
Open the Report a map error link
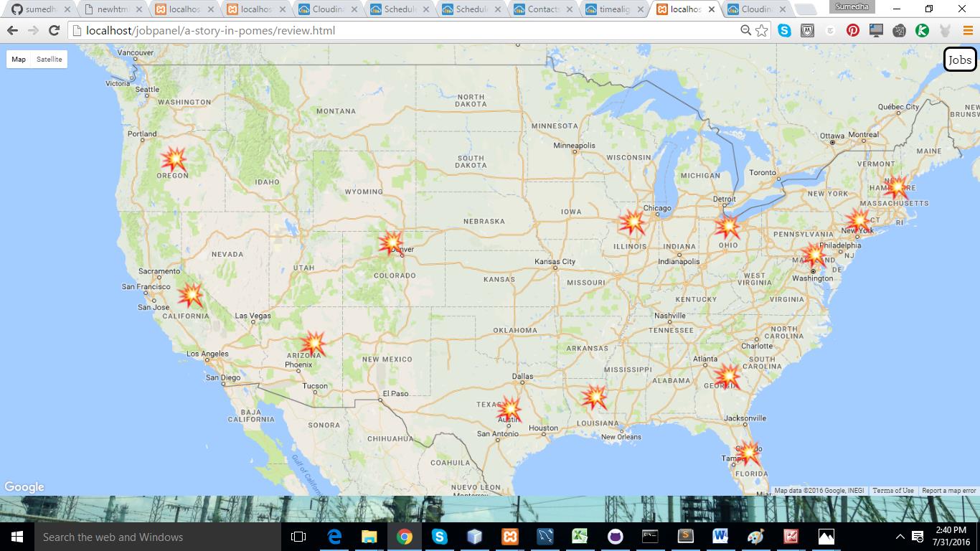point(949,491)
